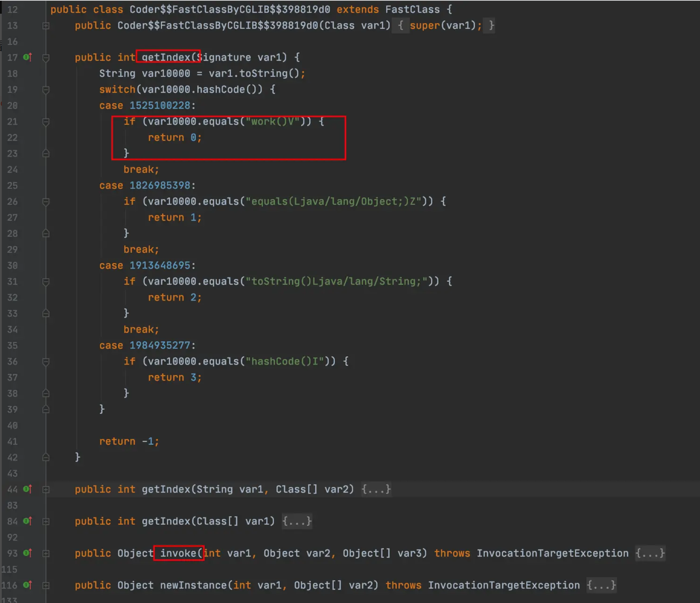Click override gutter icon on line 44
Image resolution: width=700 pixels, height=603 pixels.
coord(27,489)
